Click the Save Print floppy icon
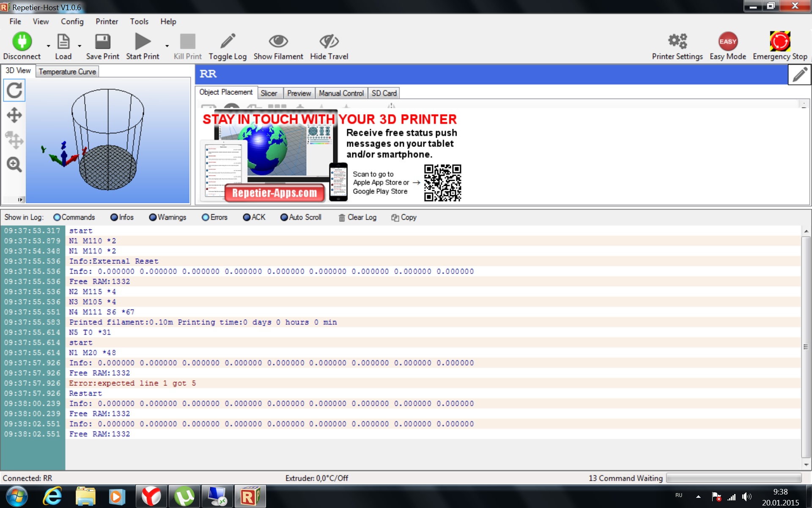 pos(102,42)
